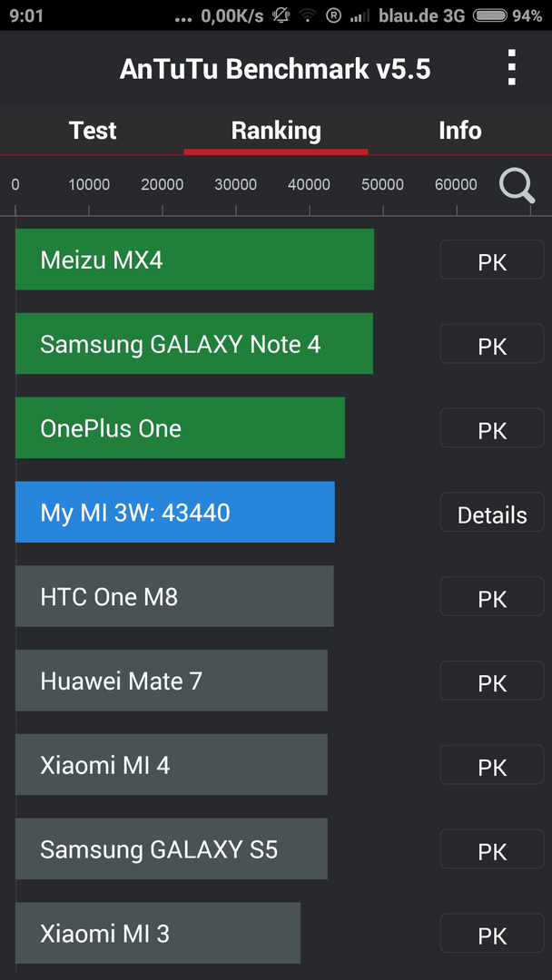Viewport: 552px width, 980px height.
Task: Select the Huawei Mate 7 score bar
Action: tap(172, 681)
